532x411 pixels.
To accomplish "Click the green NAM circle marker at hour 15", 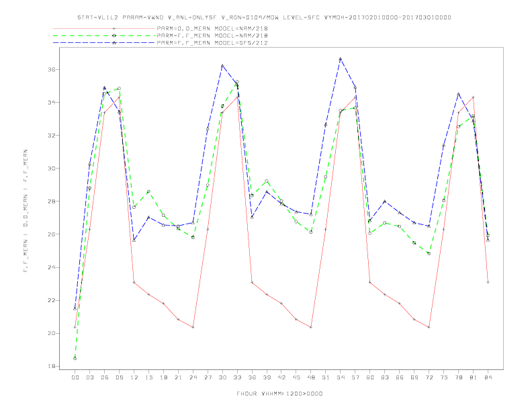I will [x=148, y=191].
